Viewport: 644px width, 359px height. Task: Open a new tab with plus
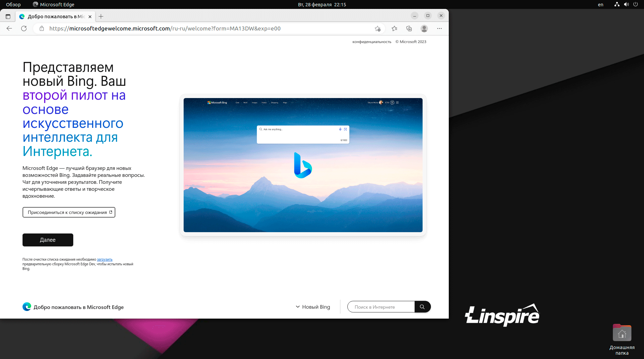101,17
